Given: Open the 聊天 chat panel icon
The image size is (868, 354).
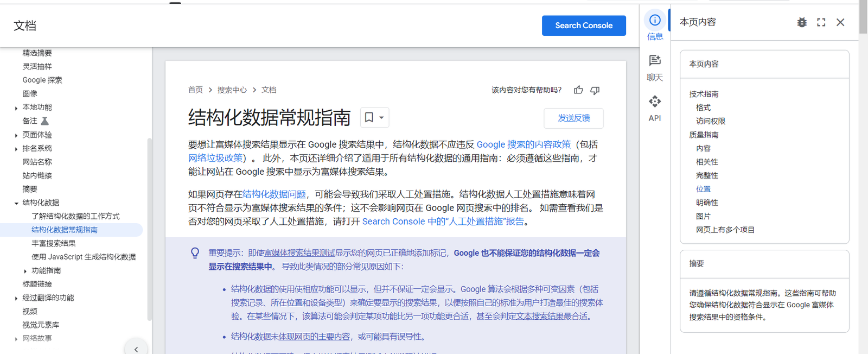Looking at the screenshot, I should tap(655, 60).
